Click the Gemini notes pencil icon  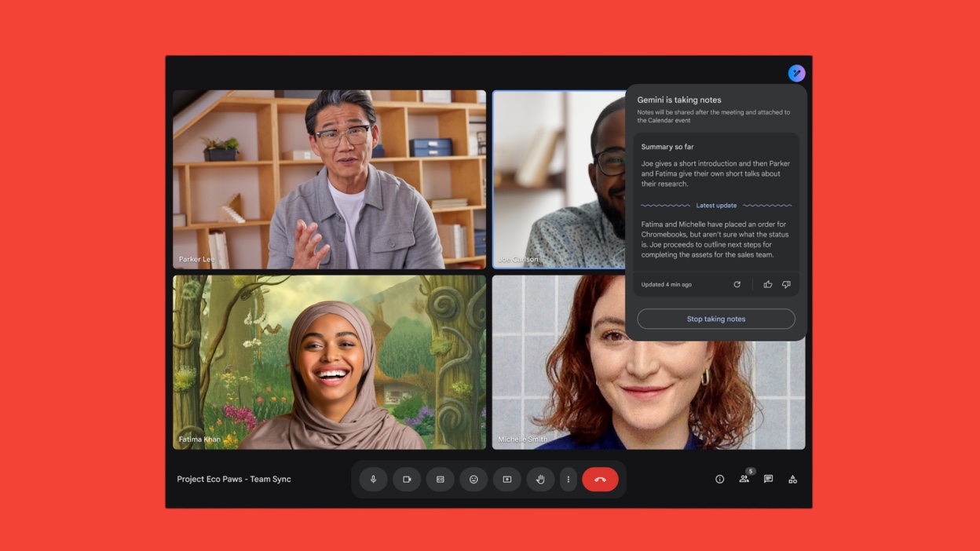(x=796, y=73)
